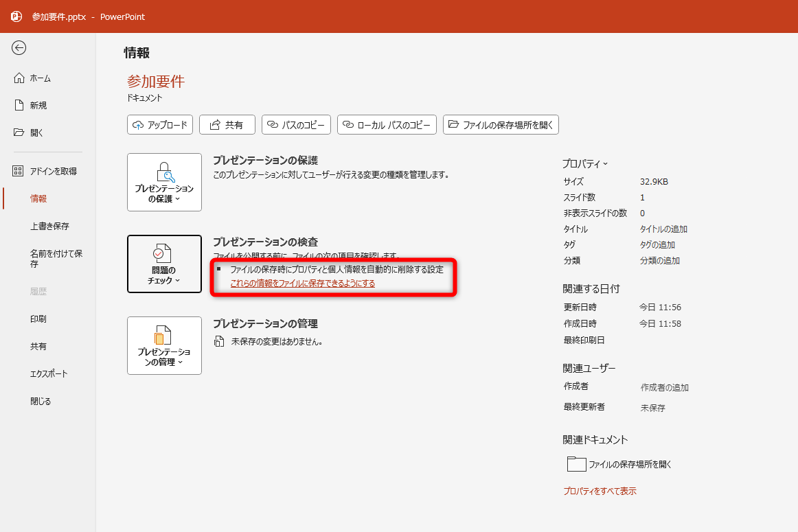Click the folder icon under 関連ドキュメント
Image resolution: width=798 pixels, height=532 pixels.
(x=578, y=464)
